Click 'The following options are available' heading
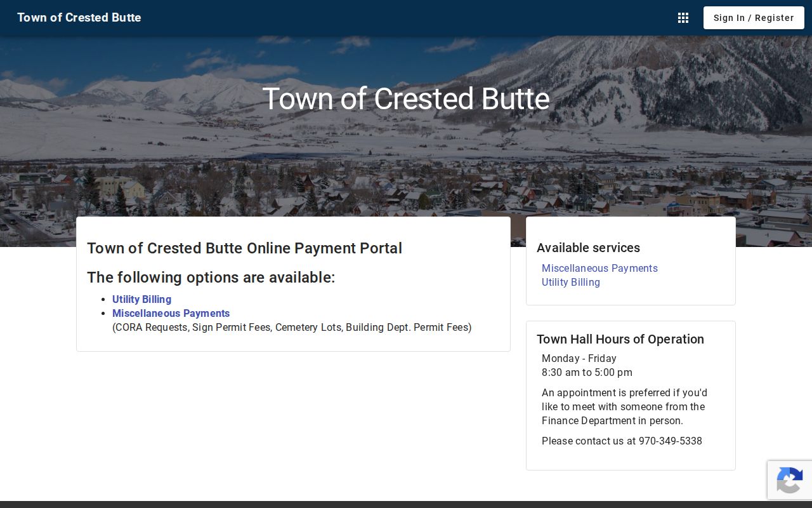This screenshot has width=812, height=508. coord(211,277)
